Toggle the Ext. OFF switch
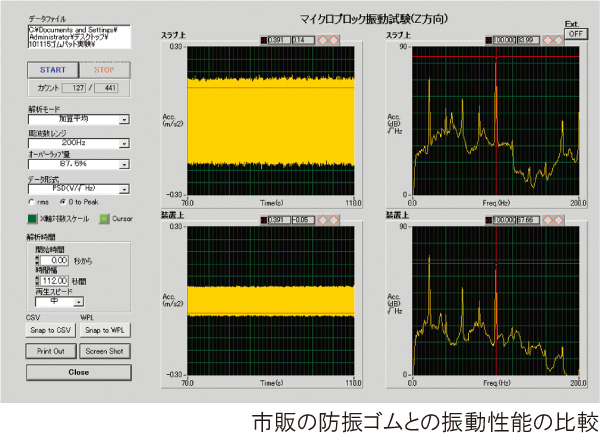Viewport: 600px width, 434px height. point(573,32)
